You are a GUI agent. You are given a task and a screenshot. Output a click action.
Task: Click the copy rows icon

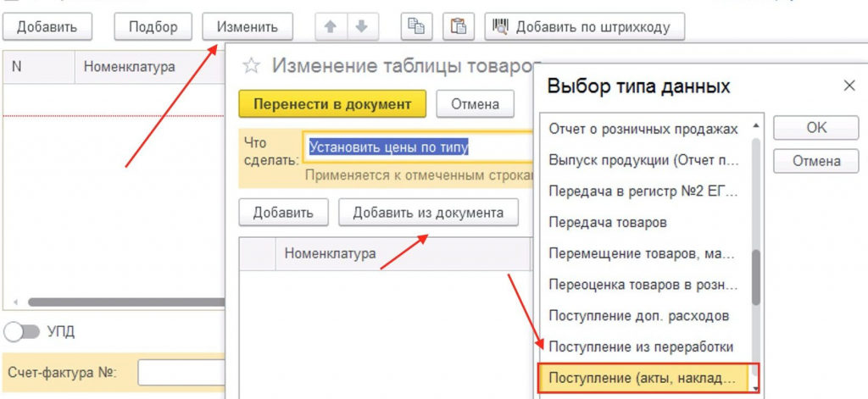pos(416,26)
